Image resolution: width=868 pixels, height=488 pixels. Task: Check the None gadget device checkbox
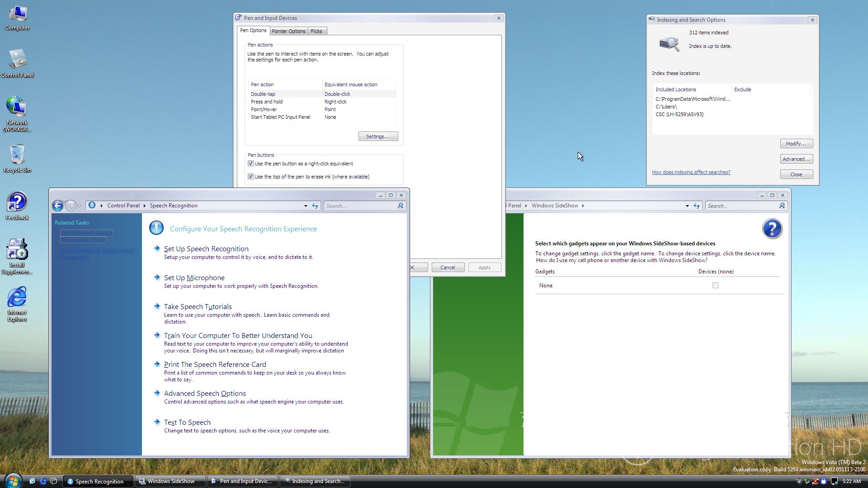(x=715, y=286)
